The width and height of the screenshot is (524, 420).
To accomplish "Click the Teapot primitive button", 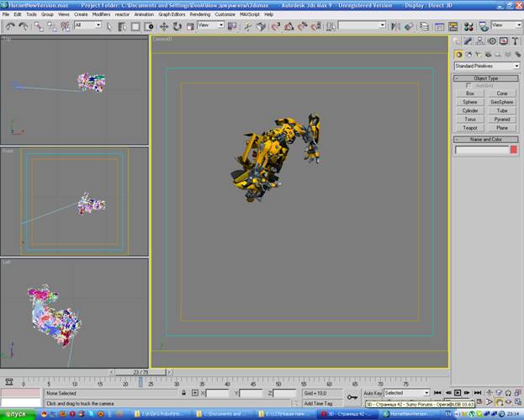I will (470, 128).
